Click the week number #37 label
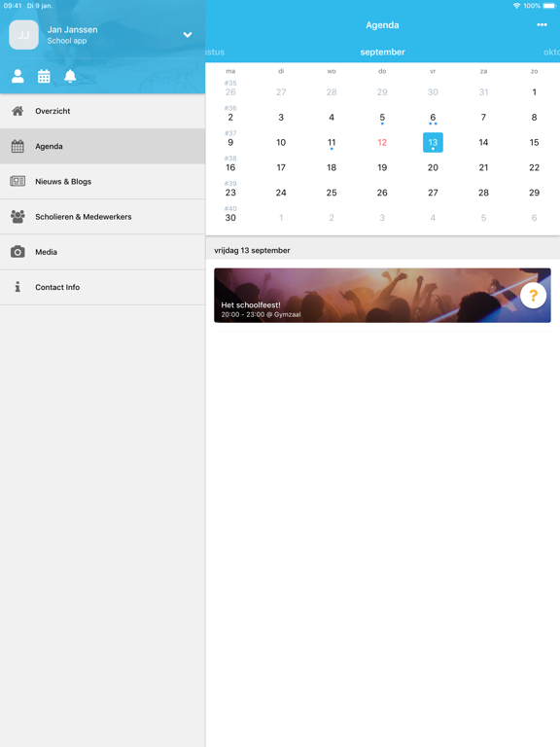The width and height of the screenshot is (560, 747). click(x=230, y=133)
